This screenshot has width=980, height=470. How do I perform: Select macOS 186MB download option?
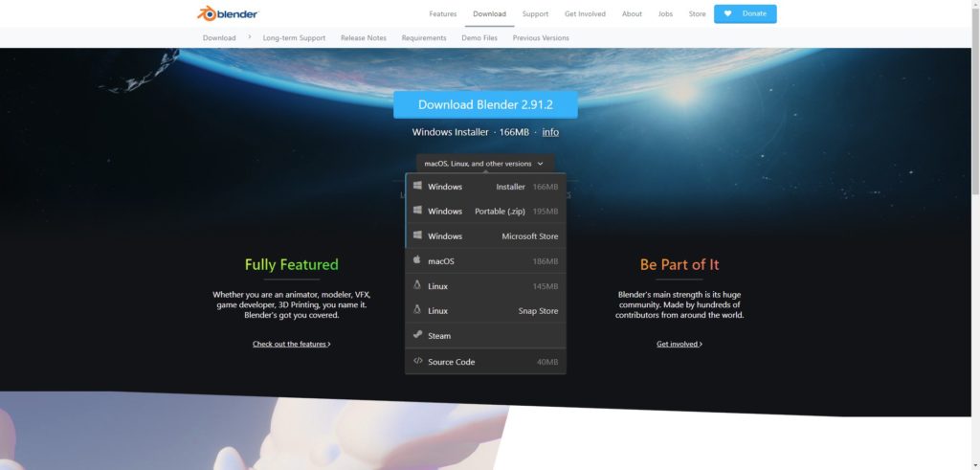pos(485,261)
